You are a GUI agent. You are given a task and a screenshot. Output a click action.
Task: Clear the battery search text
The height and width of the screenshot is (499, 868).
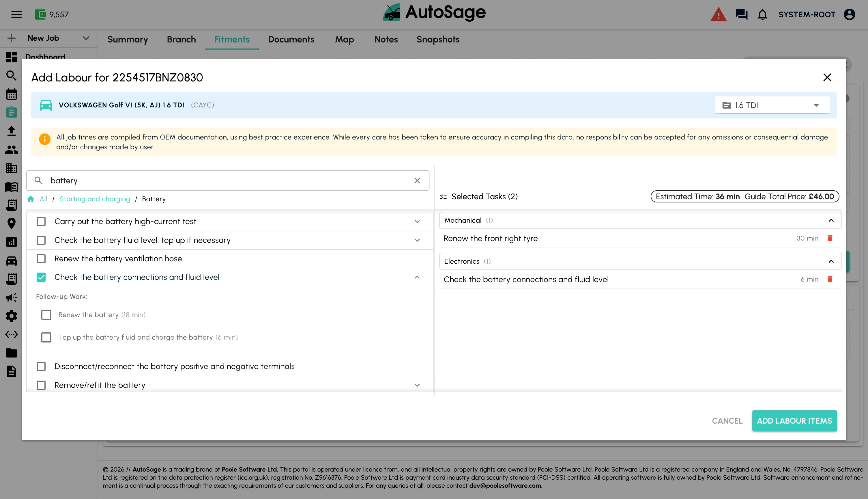click(417, 180)
